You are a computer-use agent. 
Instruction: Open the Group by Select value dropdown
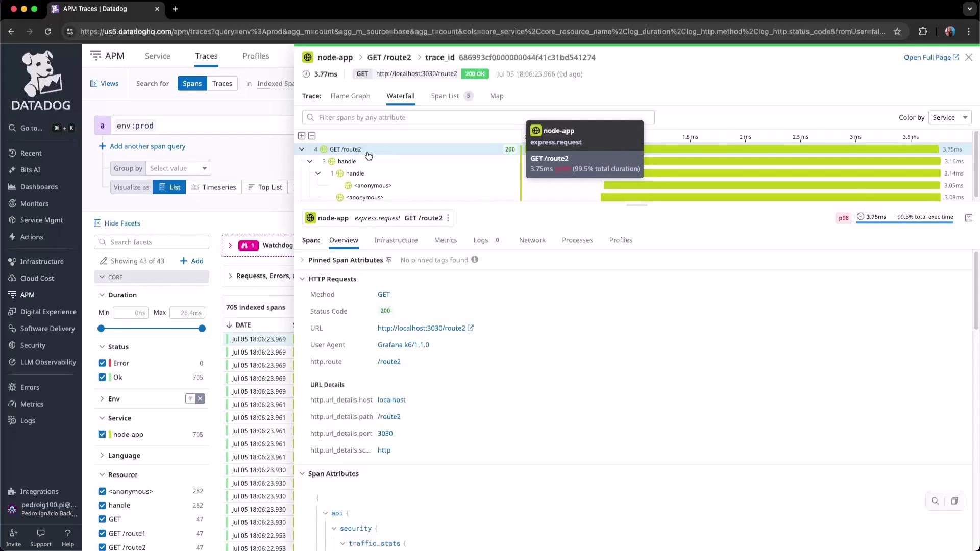tap(178, 168)
